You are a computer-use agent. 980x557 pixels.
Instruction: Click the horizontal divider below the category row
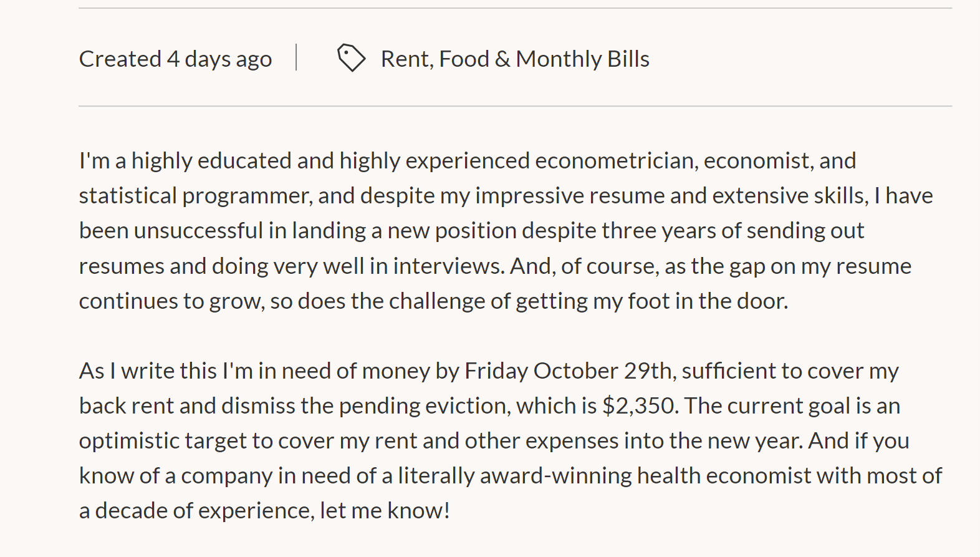click(x=515, y=106)
